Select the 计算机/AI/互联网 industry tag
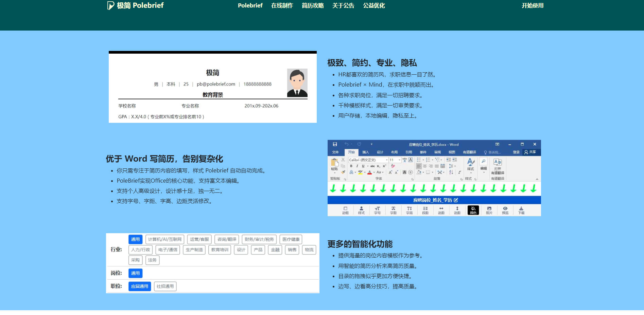The image size is (644, 315). pyautogui.click(x=165, y=239)
